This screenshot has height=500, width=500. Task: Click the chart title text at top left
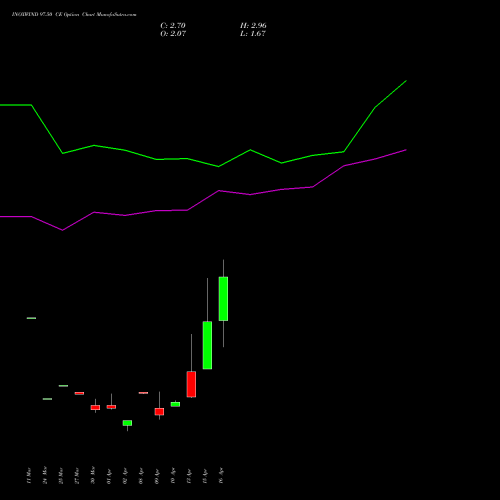[x=74, y=15]
